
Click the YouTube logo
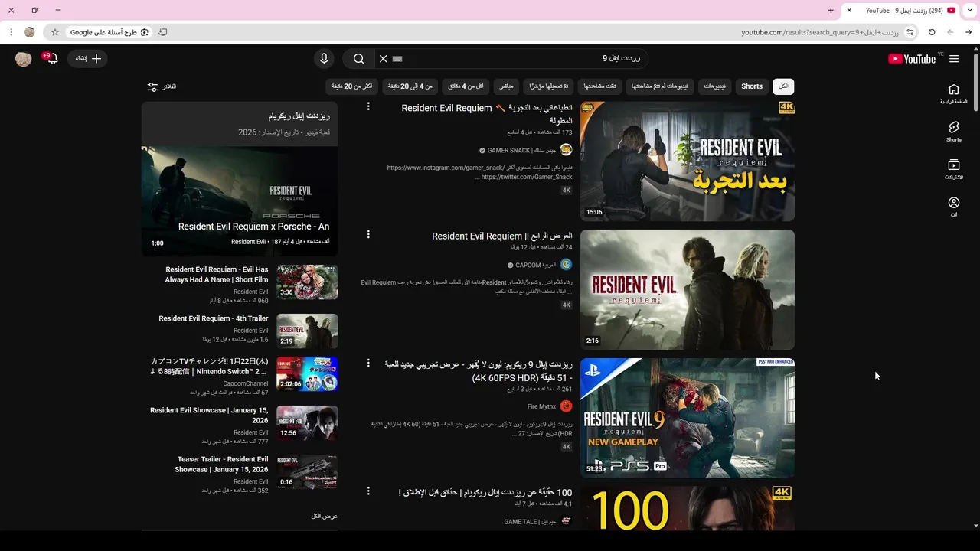pyautogui.click(x=911, y=59)
